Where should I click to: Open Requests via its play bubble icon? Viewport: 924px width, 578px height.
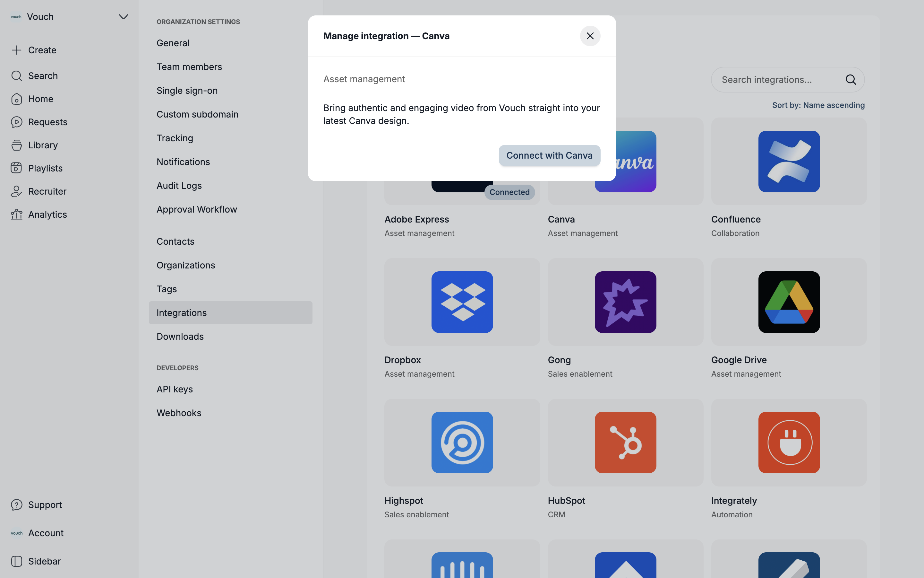click(x=16, y=122)
